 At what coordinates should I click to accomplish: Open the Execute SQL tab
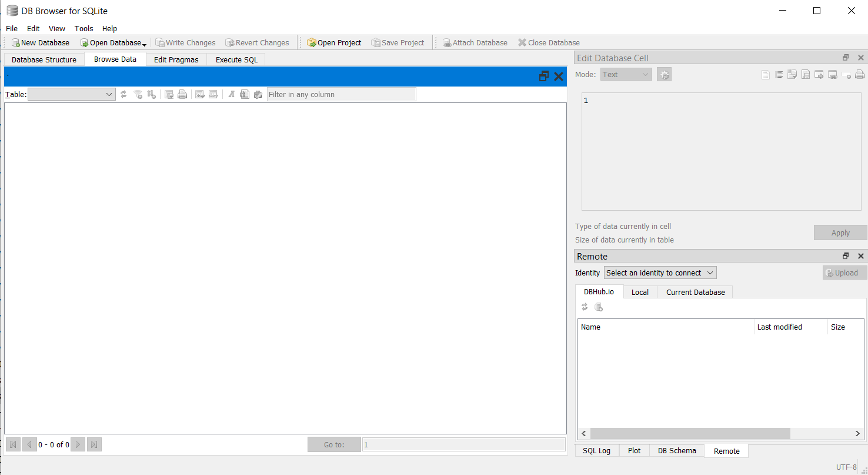236,59
